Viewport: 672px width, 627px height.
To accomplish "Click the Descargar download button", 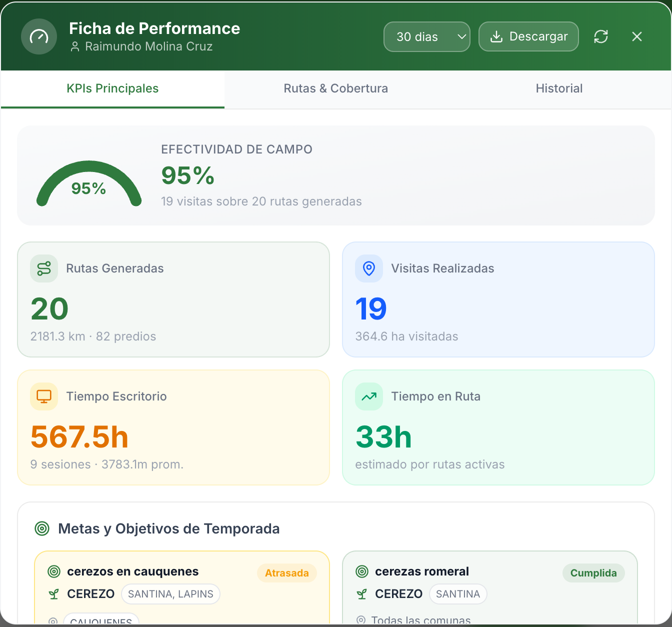I will [528, 36].
